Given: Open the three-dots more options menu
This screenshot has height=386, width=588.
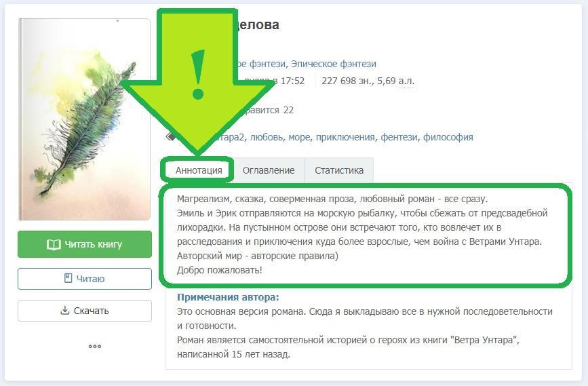Looking at the screenshot, I should click(95, 346).
